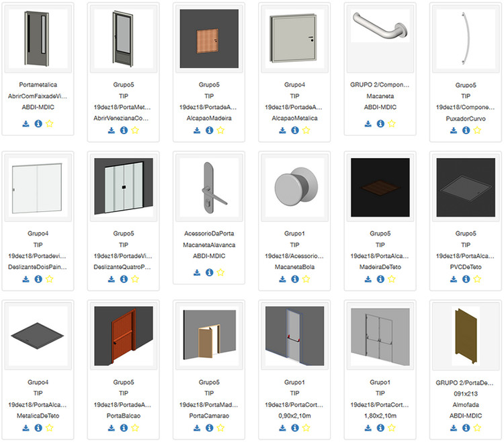Open info for AlcapaoMadeira item
The image size is (504, 442).
pos(209,131)
